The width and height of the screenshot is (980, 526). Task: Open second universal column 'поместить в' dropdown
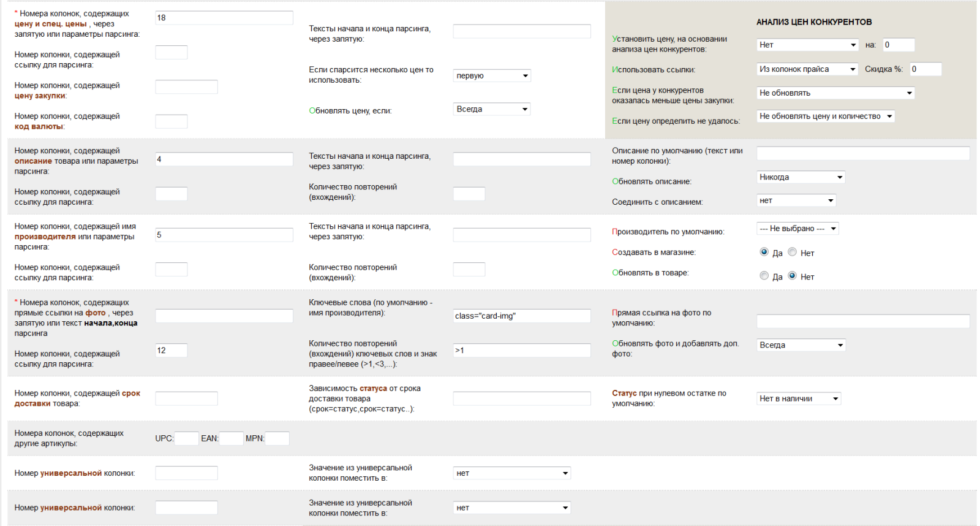[x=512, y=508]
